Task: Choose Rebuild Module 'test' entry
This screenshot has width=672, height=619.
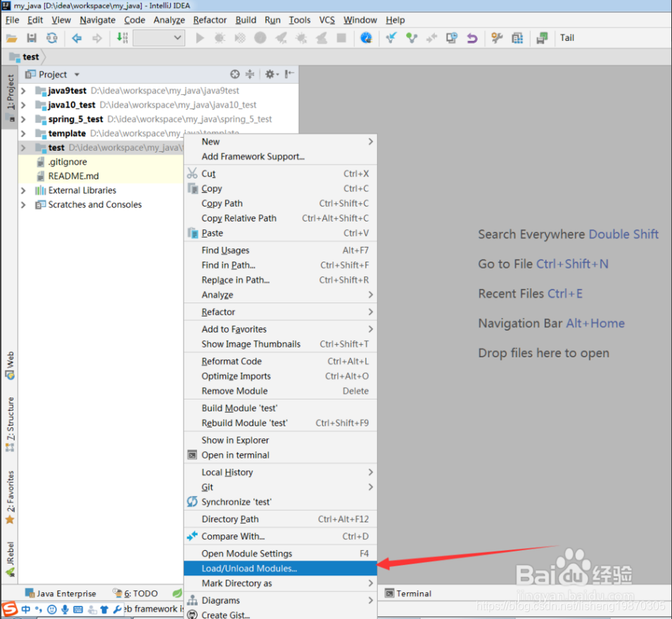Action: [280, 423]
